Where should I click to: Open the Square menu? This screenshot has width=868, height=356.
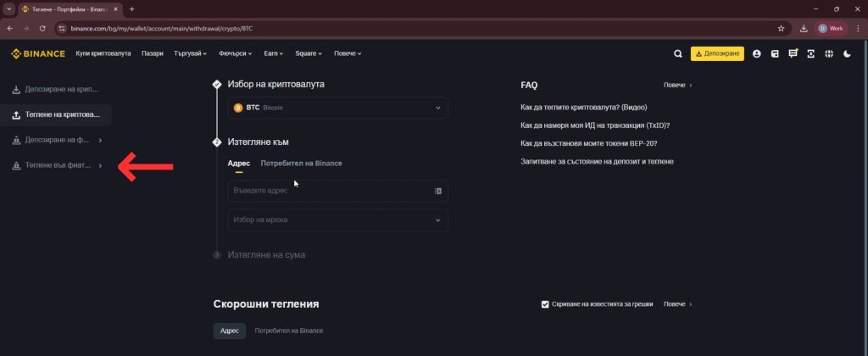click(x=309, y=53)
